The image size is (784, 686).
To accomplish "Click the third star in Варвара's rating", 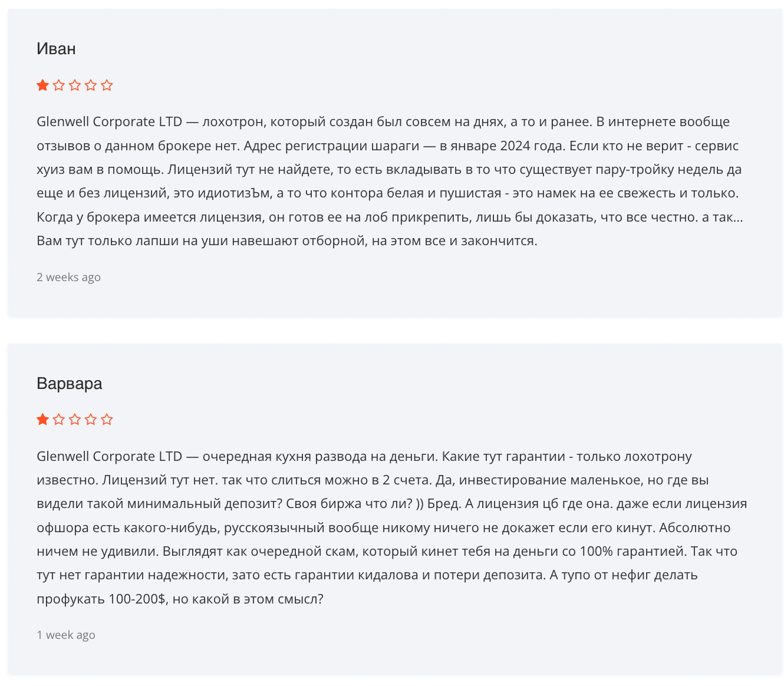I will [x=74, y=420].
